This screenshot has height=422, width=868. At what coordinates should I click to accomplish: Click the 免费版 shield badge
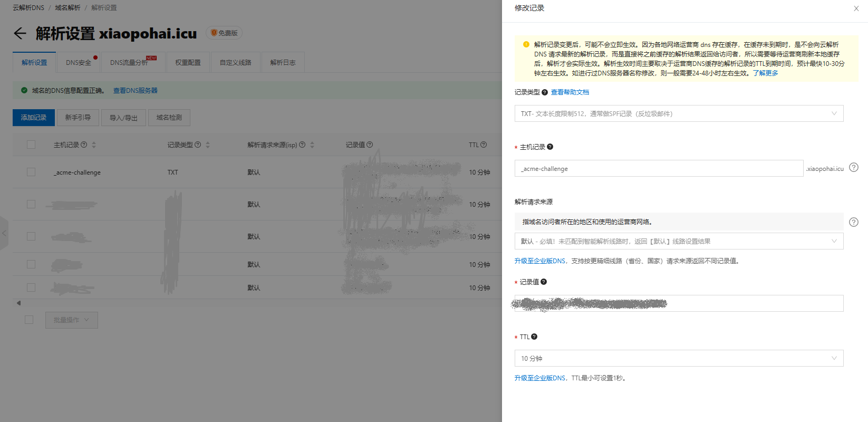pos(224,33)
